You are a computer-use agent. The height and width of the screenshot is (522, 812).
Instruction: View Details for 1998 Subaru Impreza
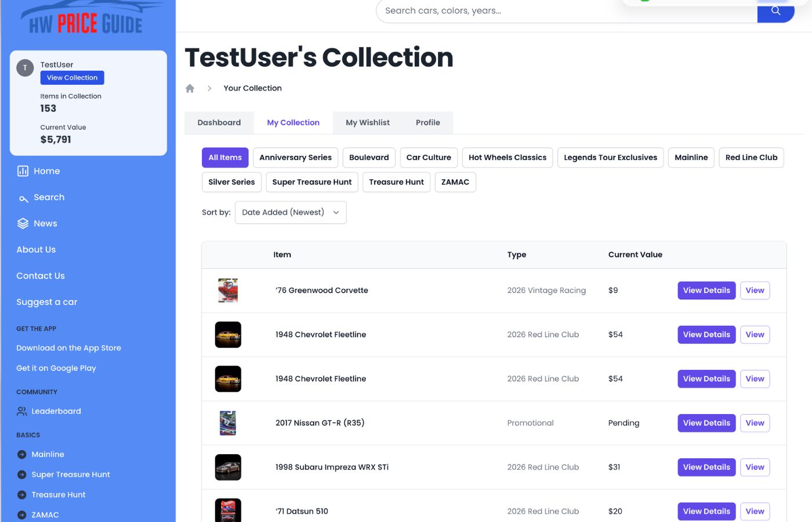point(706,467)
